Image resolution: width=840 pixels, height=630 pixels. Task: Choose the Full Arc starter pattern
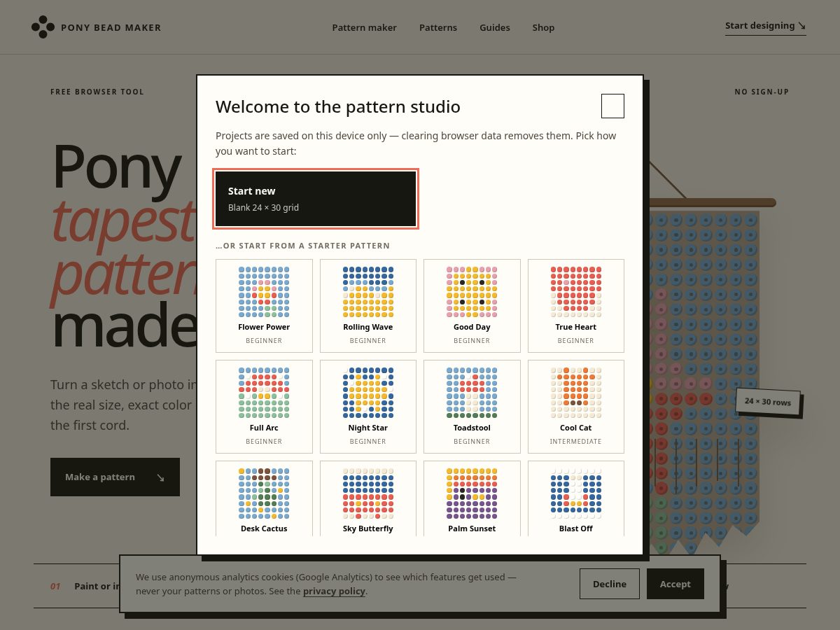(264, 407)
